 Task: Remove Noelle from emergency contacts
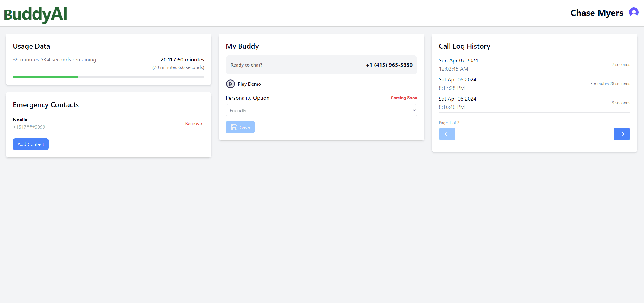193,123
